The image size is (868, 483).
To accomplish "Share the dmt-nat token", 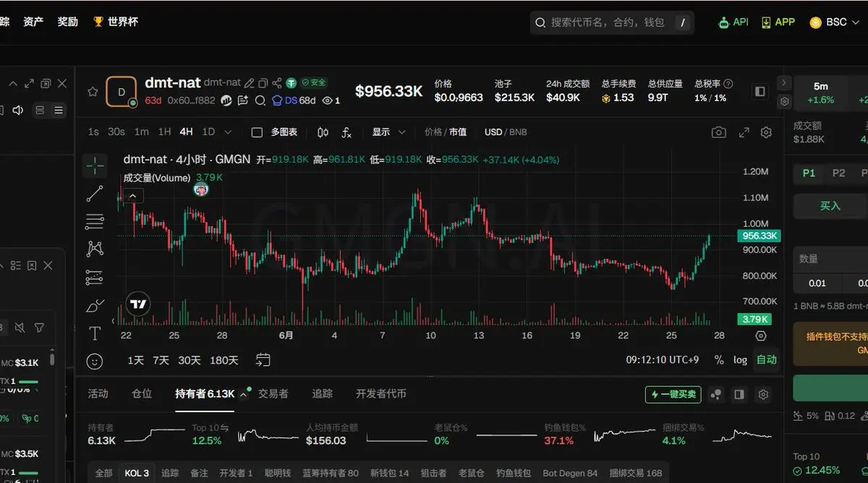I will click(x=276, y=83).
